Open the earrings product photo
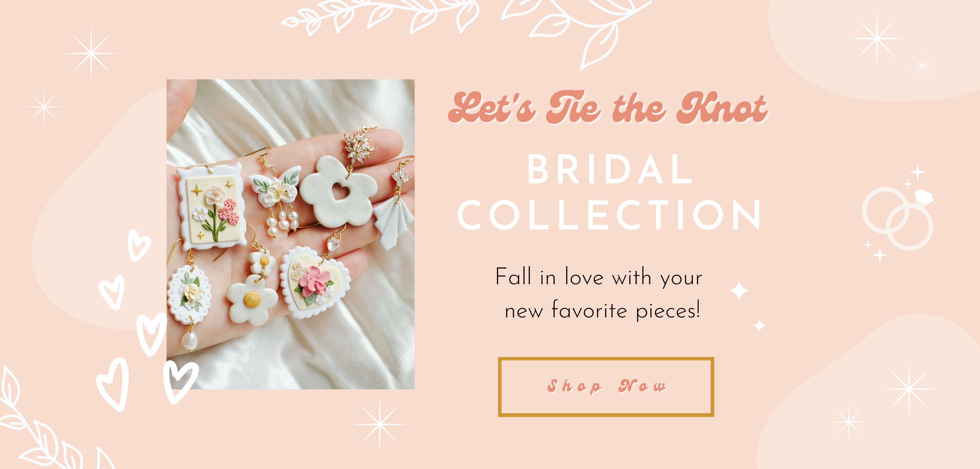This screenshot has height=469, width=980. (290, 234)
